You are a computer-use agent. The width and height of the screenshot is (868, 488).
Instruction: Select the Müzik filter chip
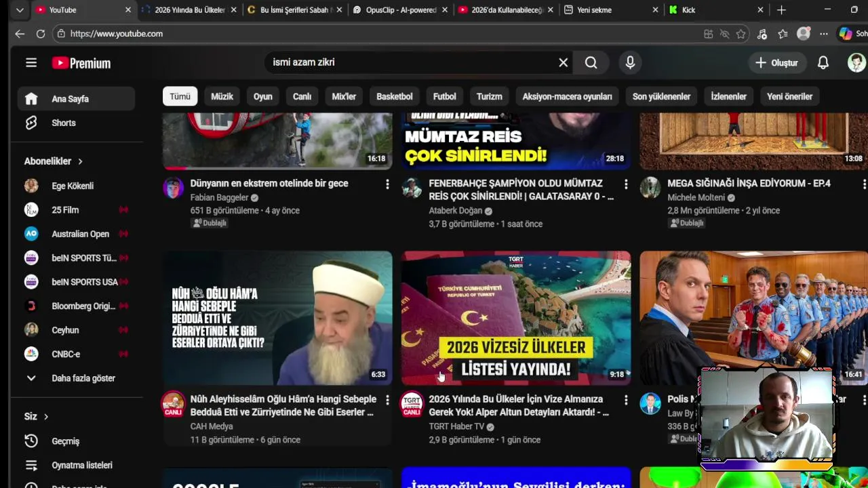tap(222, 96)
